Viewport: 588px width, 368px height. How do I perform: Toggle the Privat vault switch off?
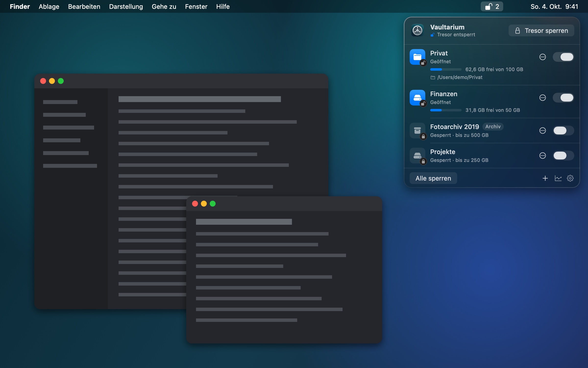pyautogui.click(x=563, y=57)
